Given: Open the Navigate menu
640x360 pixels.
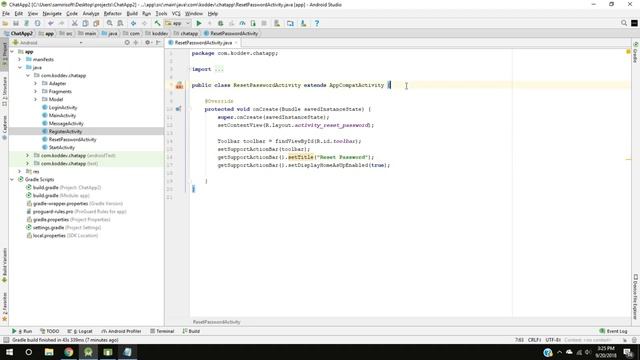Looking at the screenshot, I should 52,13.
